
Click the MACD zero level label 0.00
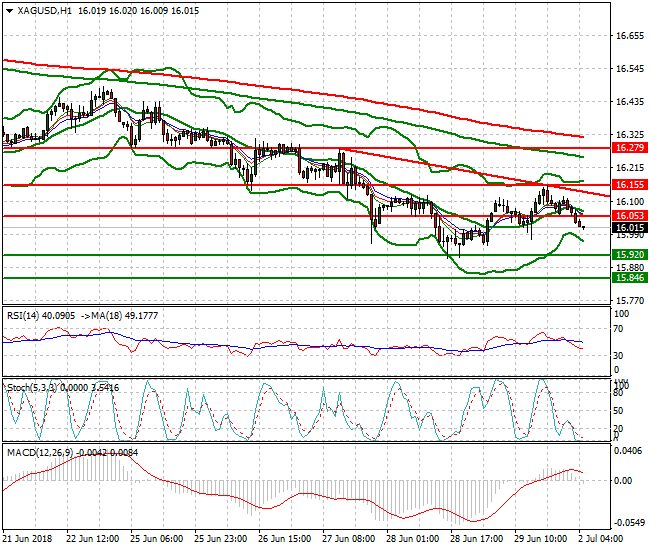[x=623, y=481]
